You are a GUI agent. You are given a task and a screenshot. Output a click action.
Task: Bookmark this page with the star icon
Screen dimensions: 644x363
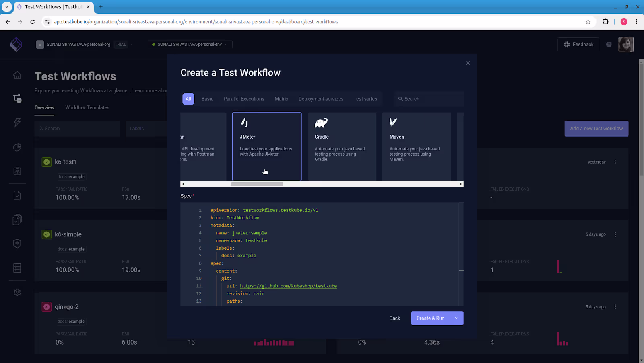click(x=588, y=22)
